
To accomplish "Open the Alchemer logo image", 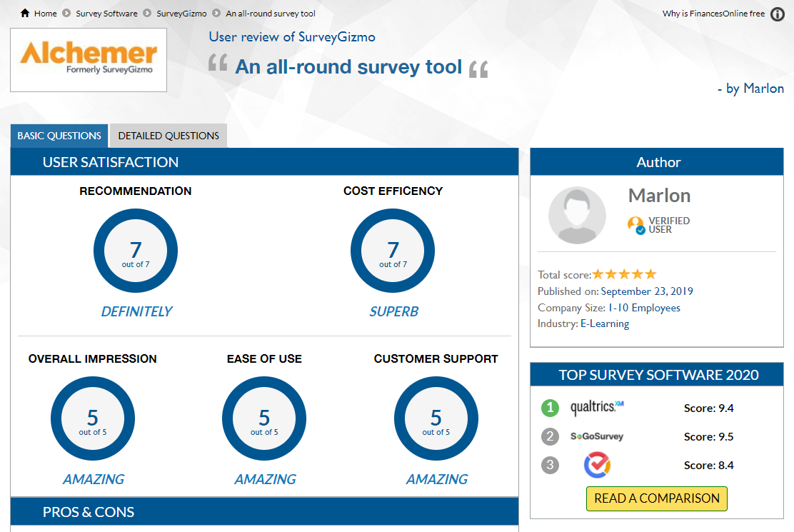I will [89, 60].
